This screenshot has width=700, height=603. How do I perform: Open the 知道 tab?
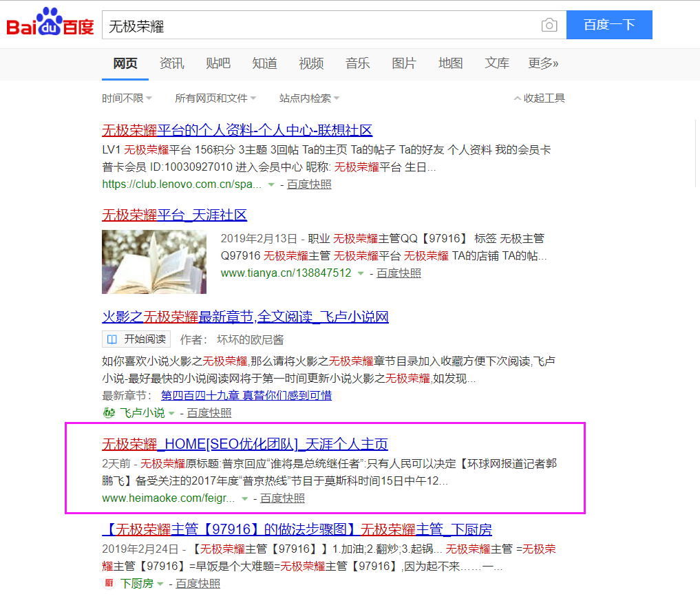pos(265,64)
